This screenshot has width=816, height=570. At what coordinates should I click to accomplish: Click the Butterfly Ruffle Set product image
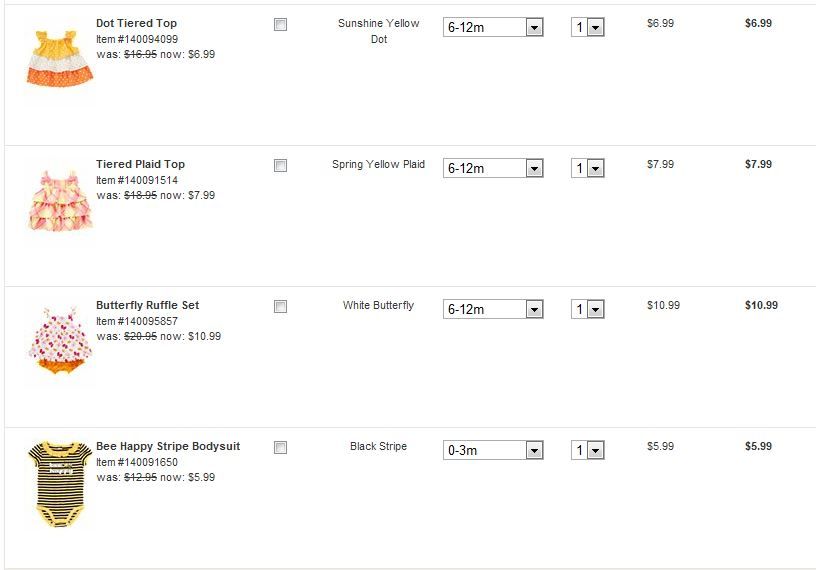[x=58, y=342]
